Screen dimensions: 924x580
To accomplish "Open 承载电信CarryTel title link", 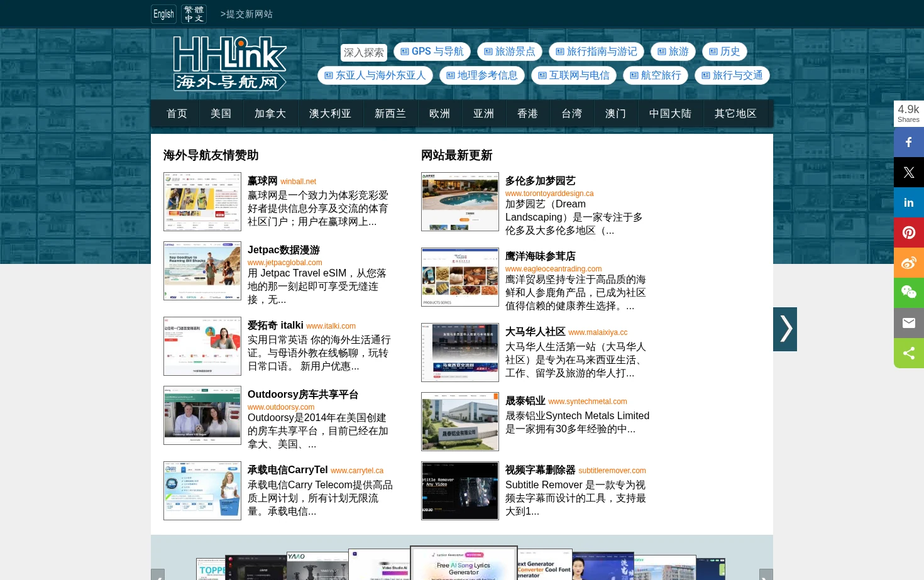I will point(287,470).
